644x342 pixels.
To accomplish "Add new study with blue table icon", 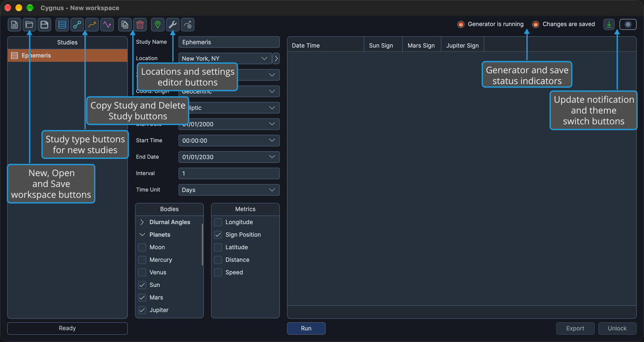I will (x=62, y=25).
